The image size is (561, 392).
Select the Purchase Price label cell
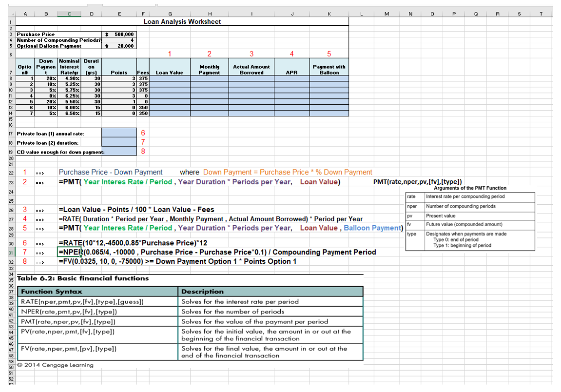pos(59,34)
